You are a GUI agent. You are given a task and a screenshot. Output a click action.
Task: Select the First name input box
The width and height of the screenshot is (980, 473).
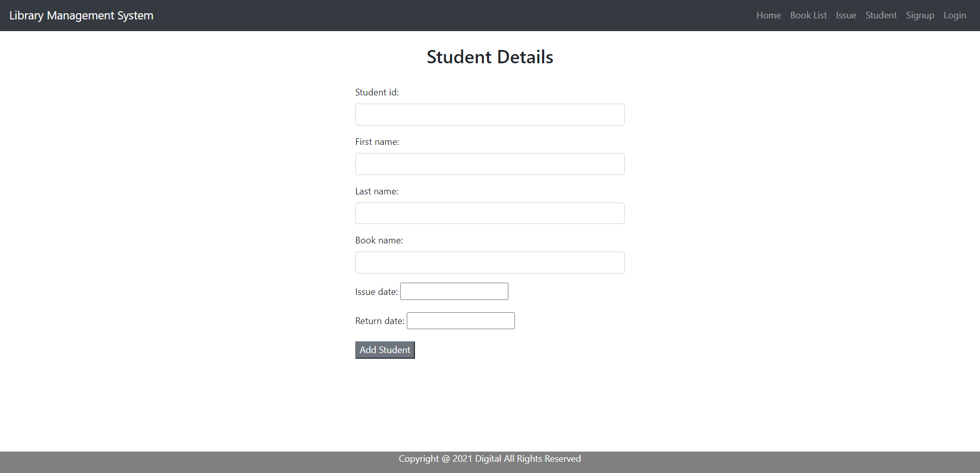coord(489,164)
